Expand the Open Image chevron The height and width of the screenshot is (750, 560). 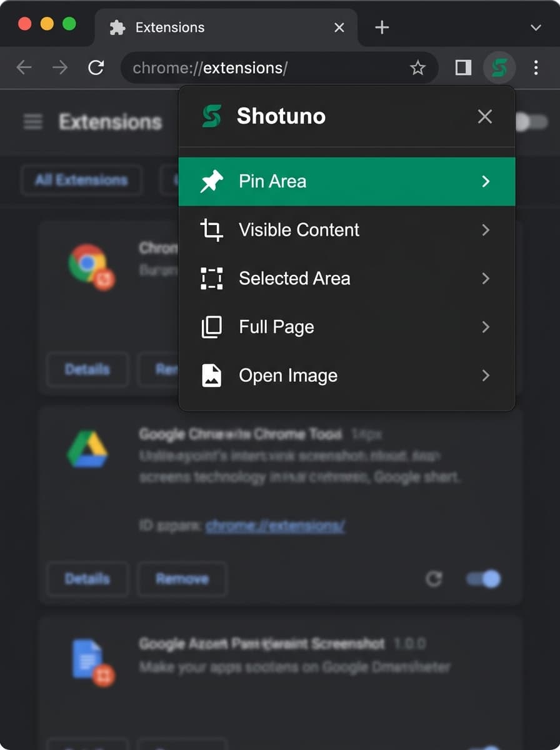coord(486,376)
